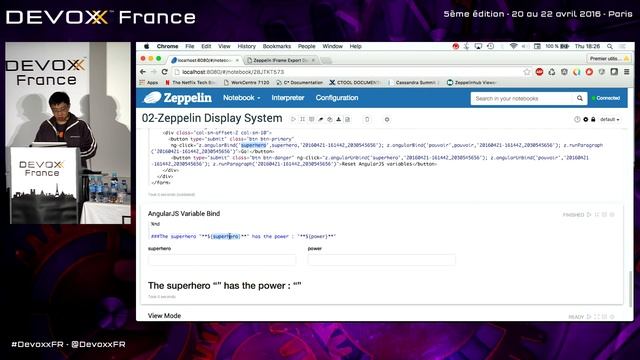Open The Netflix Tech Blog bookmark

pos(191,82)
